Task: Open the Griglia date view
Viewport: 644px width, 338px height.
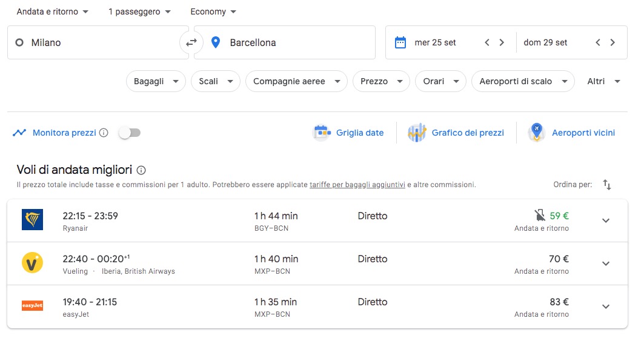Action: (x=349, y=133)
